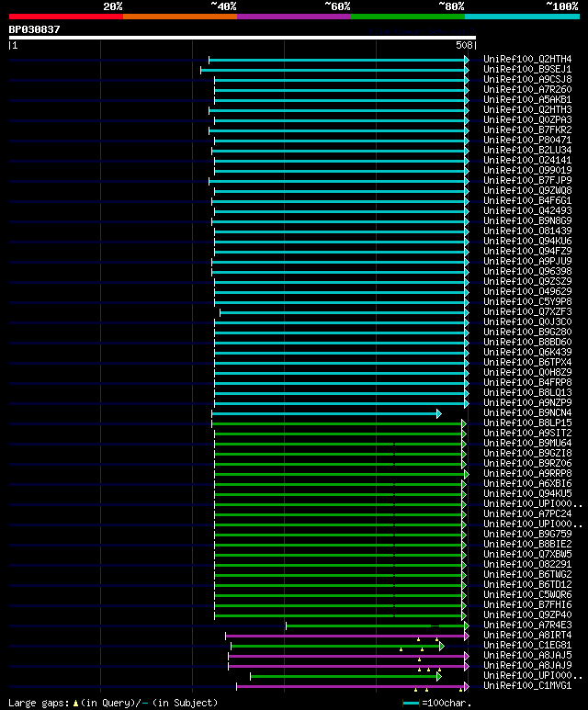Click the query name BP030837

point(34,29)
